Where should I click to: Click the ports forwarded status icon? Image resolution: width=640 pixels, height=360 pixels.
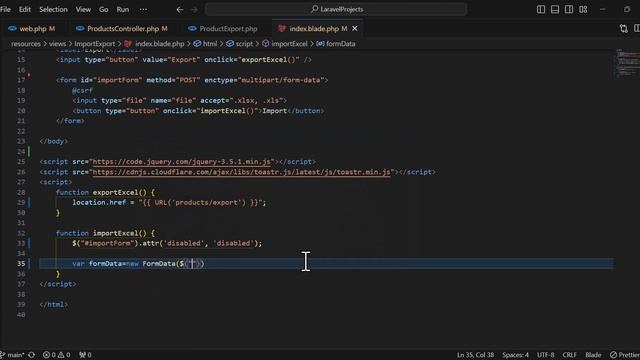(85, 355)
